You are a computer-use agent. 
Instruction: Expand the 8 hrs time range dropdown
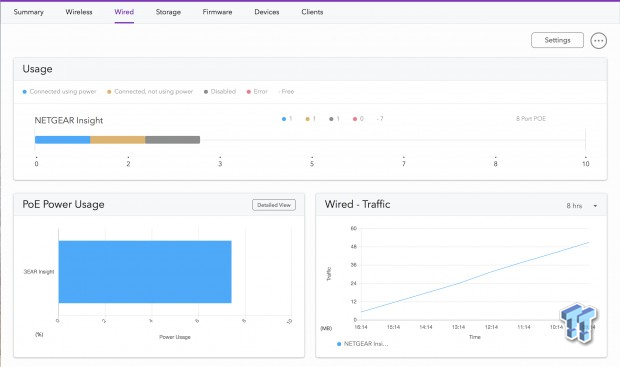[582, 206]
